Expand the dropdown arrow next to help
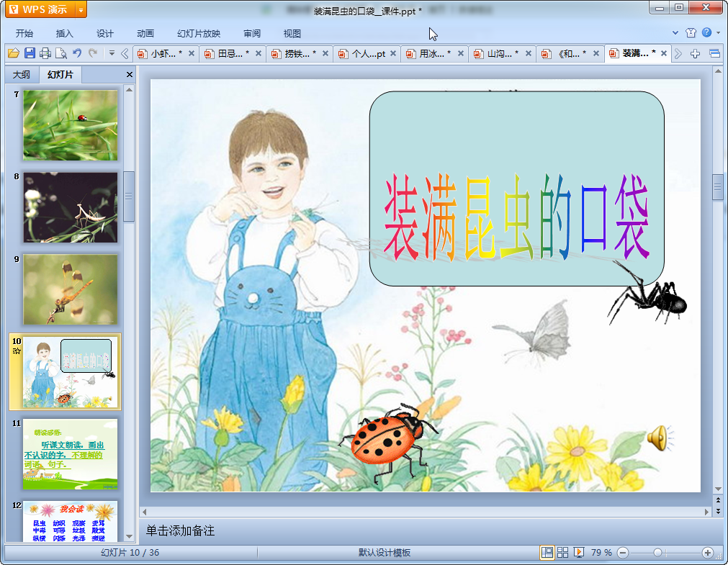The width and height of the screenshot is (728, 565). pos(718,33)
